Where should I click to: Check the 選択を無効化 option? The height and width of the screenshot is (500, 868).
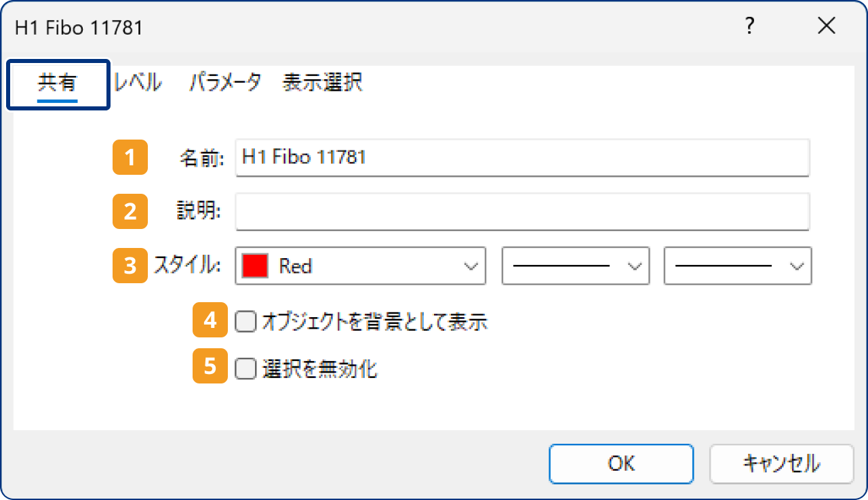tap(245, 368)
